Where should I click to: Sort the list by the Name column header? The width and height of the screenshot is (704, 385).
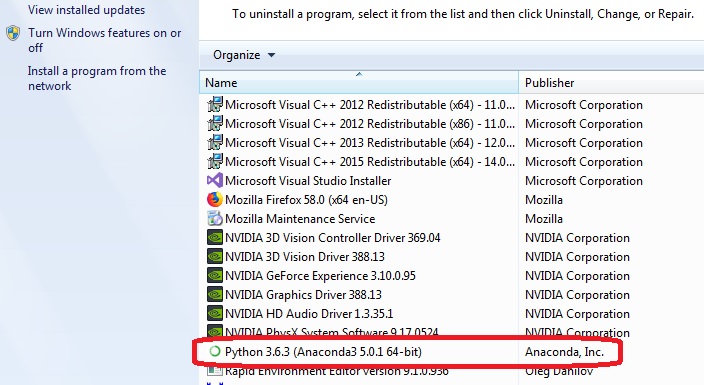tap(359, 83)
